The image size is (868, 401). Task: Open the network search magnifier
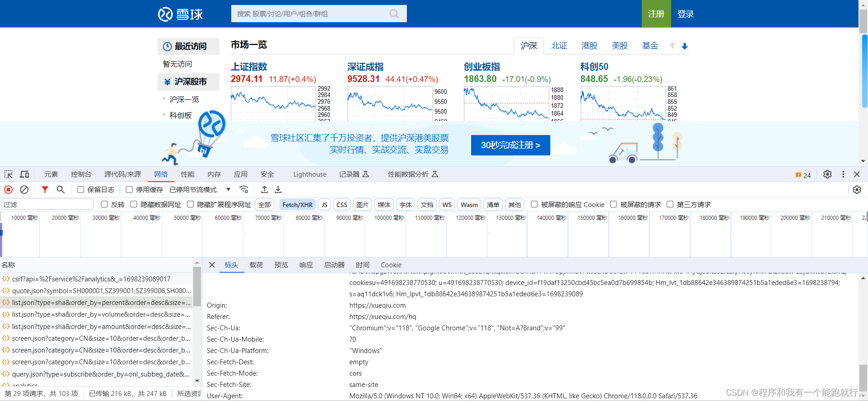point(61,190)
